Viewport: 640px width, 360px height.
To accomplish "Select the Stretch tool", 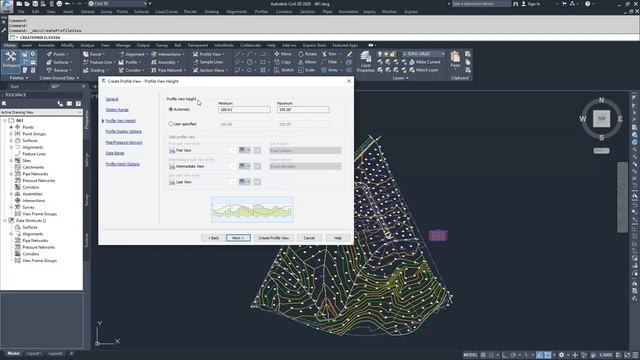I will point(284,70).
